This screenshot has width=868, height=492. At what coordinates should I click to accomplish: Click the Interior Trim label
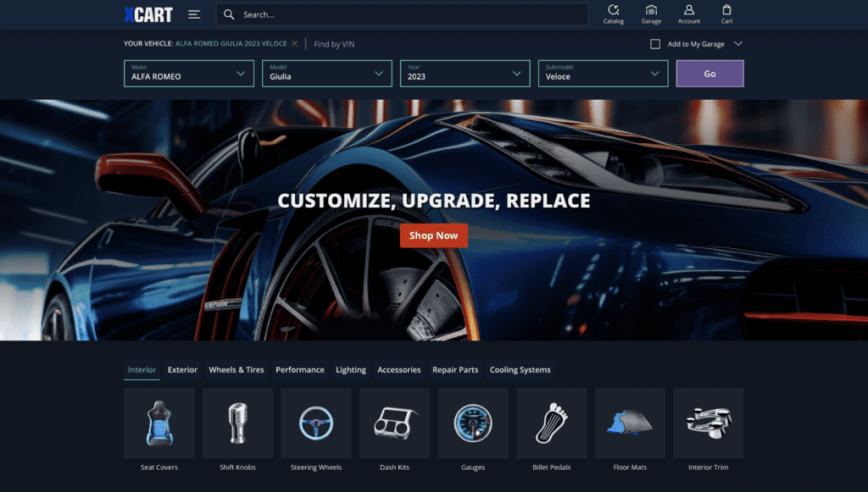(709, 467)
